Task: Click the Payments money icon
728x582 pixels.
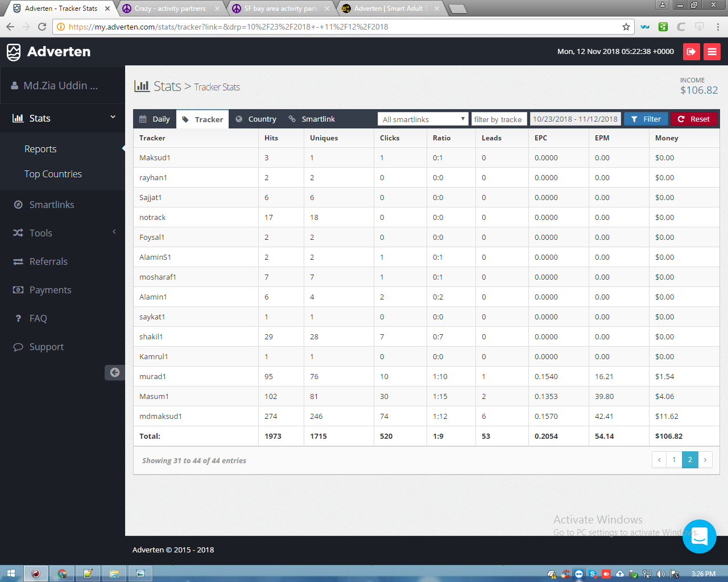Action: pos(18,290)
